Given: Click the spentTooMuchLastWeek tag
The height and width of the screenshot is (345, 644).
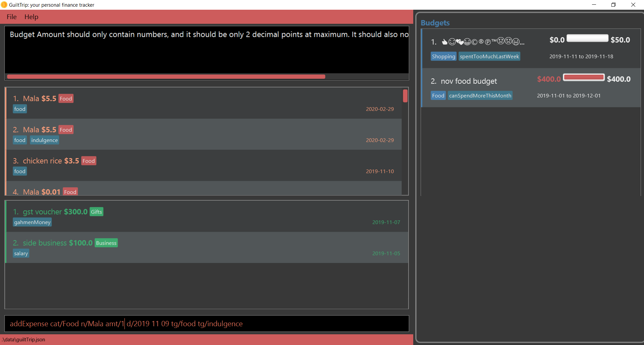Looking at the screenshot, I should tap(489, 56).
